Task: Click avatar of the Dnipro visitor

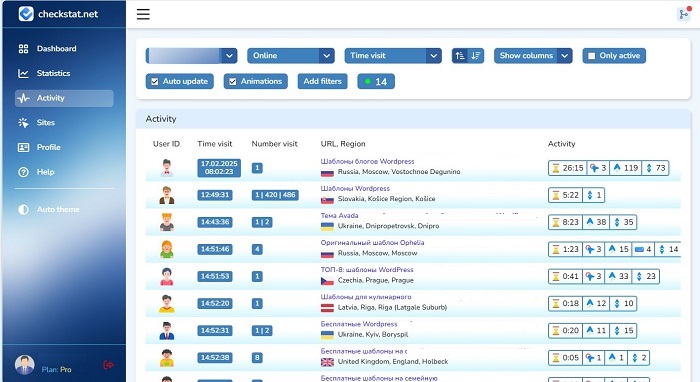Action: [167, 222]
